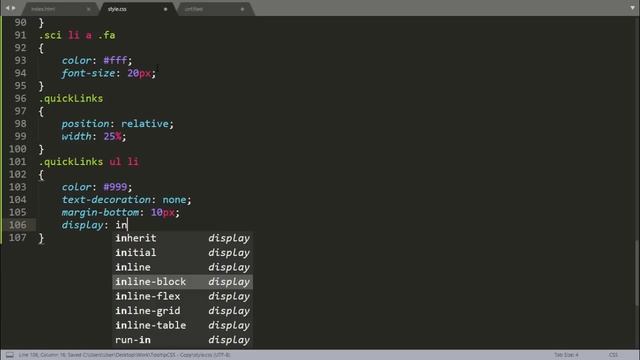Image resolution: width=640 pixels, height=360 pixels.
Task: Open the tab list dropdown arrow
Action: [x=632, y=8]
